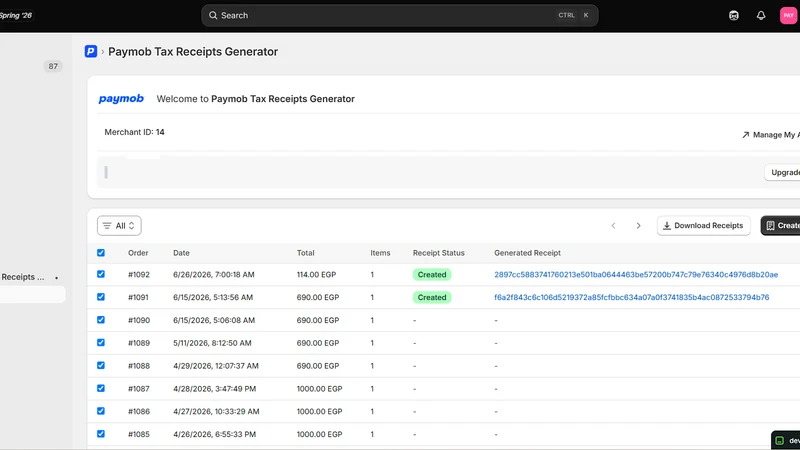
Task: Click the search magnifier icon
Action: click(213, 15)
